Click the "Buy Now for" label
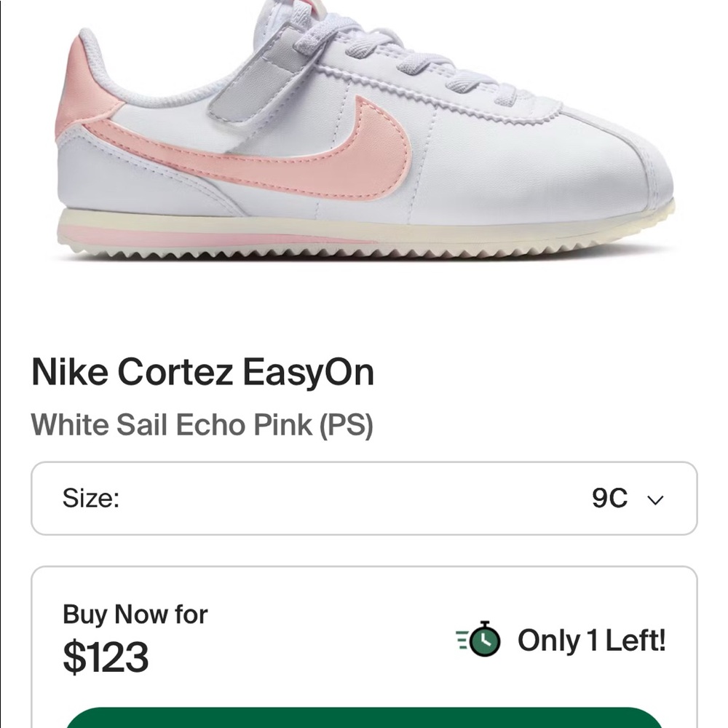Screen dimensions: 728x728 click(x=134, y=615)
